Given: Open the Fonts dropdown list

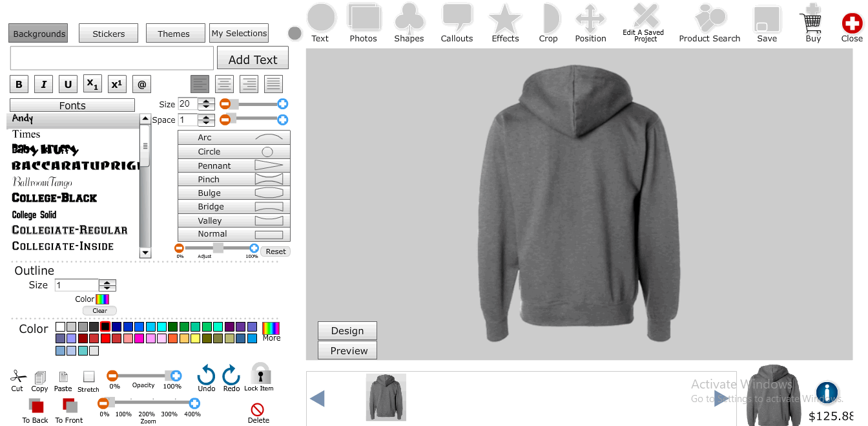Looking at the screenshot, I should (72, 105).
